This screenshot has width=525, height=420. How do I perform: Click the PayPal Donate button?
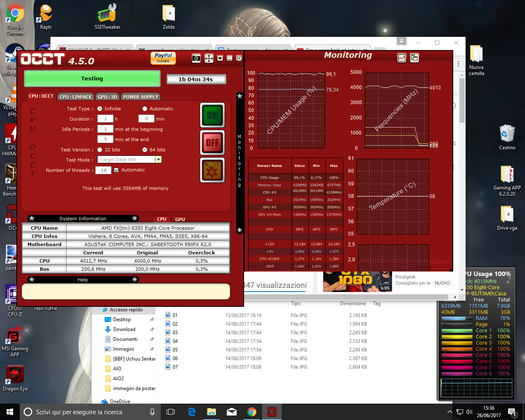(163, 58)
